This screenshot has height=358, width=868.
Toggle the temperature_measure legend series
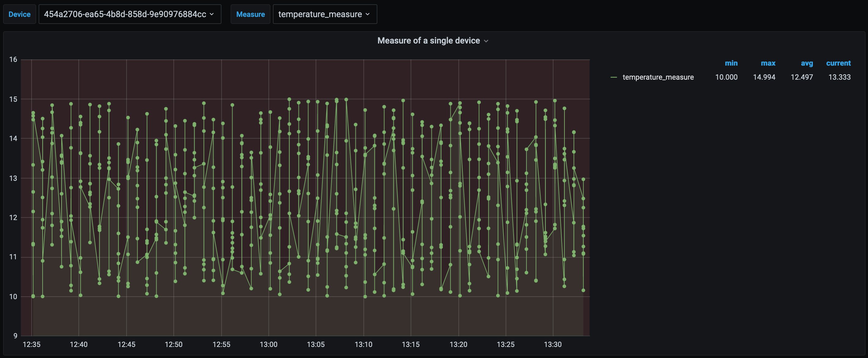[658, 77]
